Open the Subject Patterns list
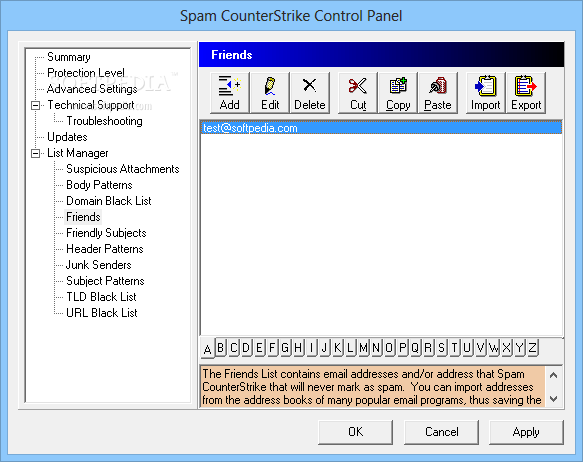Viewport: 583px width, 462px height. point(105,281)
